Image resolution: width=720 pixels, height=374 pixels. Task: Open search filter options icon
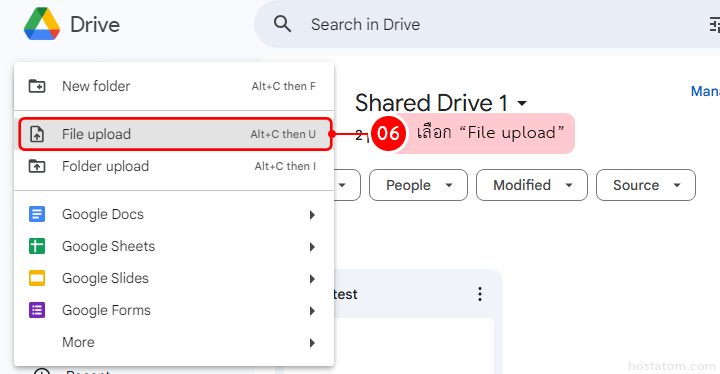pyautogui.click(x=714, y=24)
